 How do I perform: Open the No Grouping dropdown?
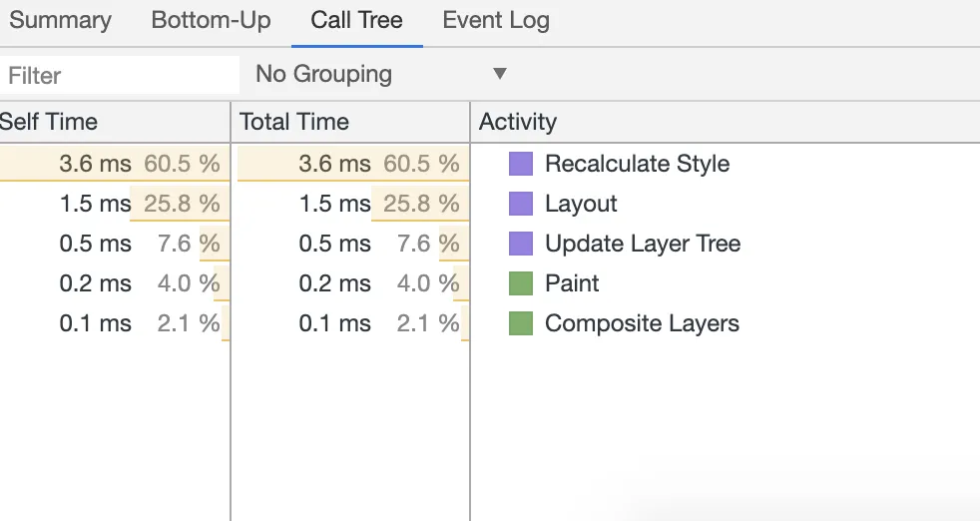click(x=381, y=74)
